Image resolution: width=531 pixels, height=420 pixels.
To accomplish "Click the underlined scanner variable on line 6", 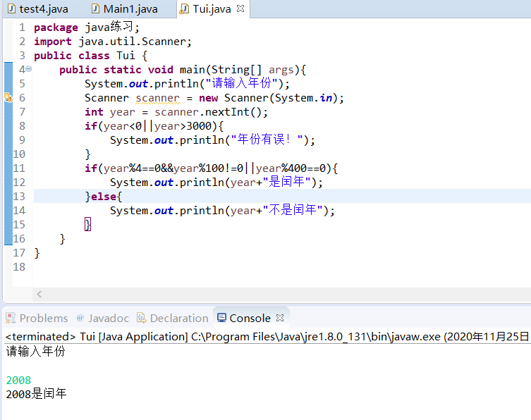I will coord(157,98).
